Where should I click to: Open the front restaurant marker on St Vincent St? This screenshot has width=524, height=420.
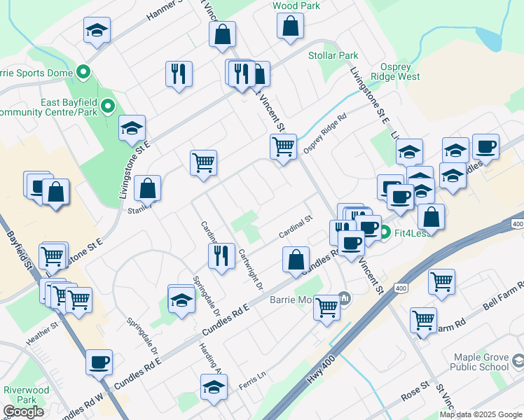tap(242, 74)
